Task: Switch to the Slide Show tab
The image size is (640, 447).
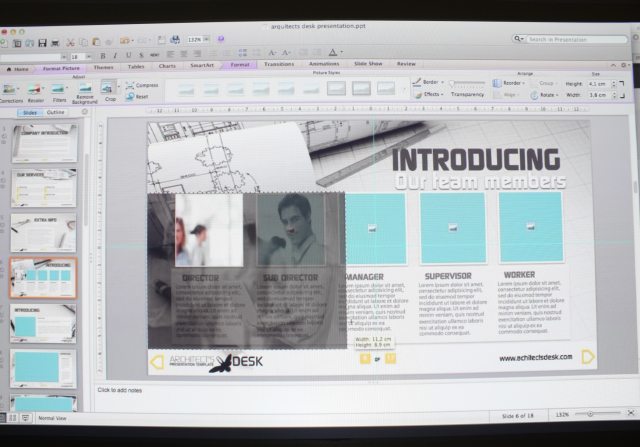Action: coord(368,64)
